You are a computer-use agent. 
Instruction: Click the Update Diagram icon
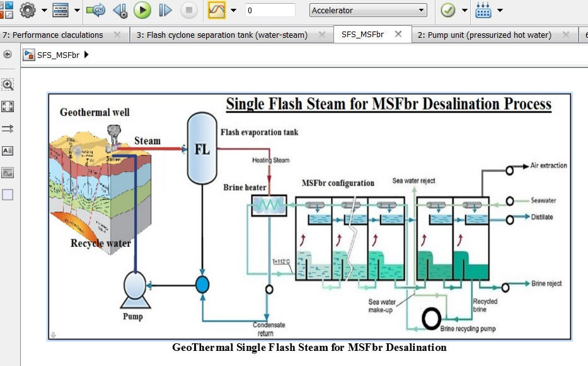(x=96, y=10)
